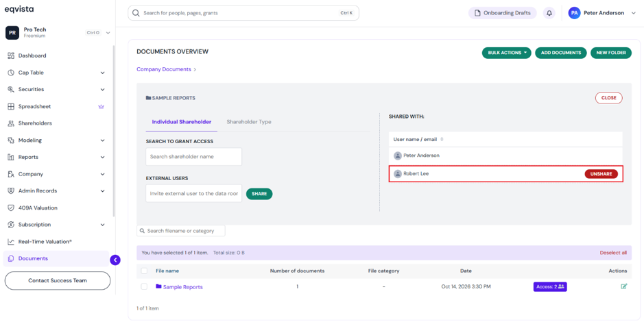The height and width of the screenshot is (322, 644).
Task: Open Peter Anderson account menu chevron
Action: [x=633, y=13]
